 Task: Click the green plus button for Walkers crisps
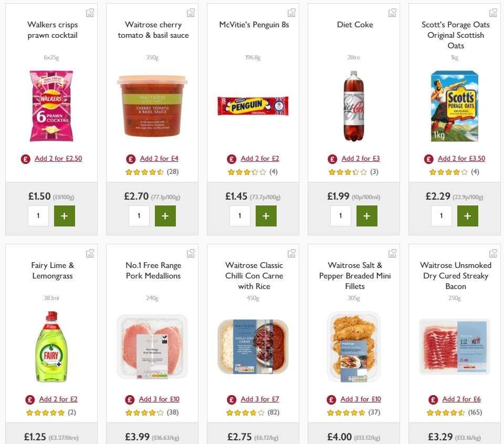[65, 215]
